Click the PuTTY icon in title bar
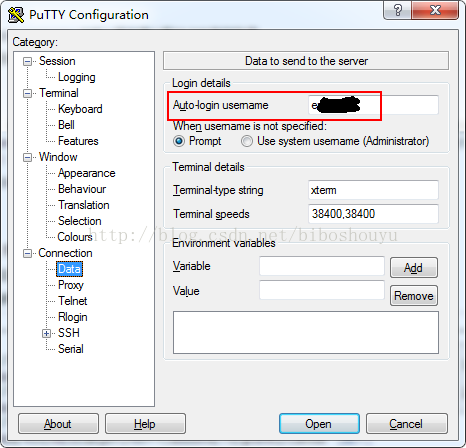 click(x=16, y=15)
